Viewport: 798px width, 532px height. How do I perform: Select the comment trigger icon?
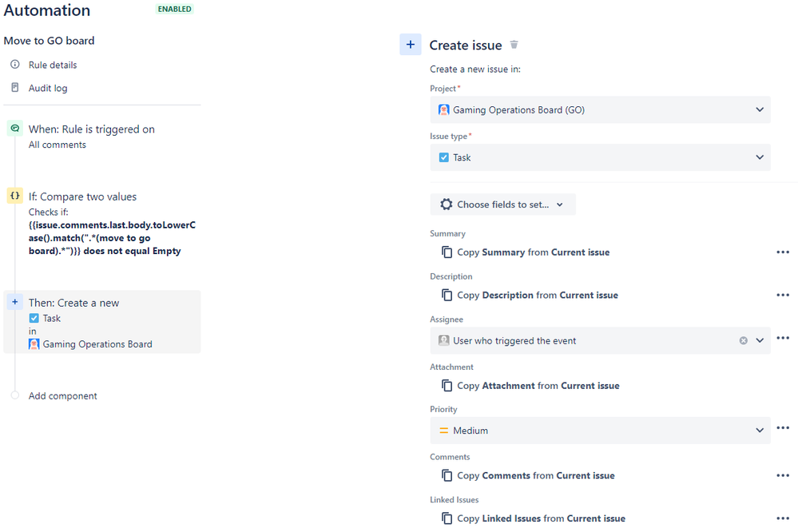point(14,129)
